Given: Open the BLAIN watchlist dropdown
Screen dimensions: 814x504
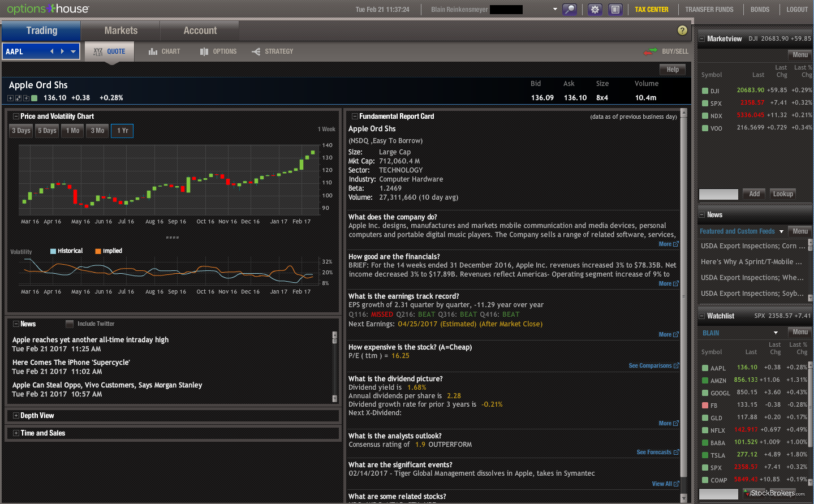Looking at the screenshot, I should [x=776, y=333].
